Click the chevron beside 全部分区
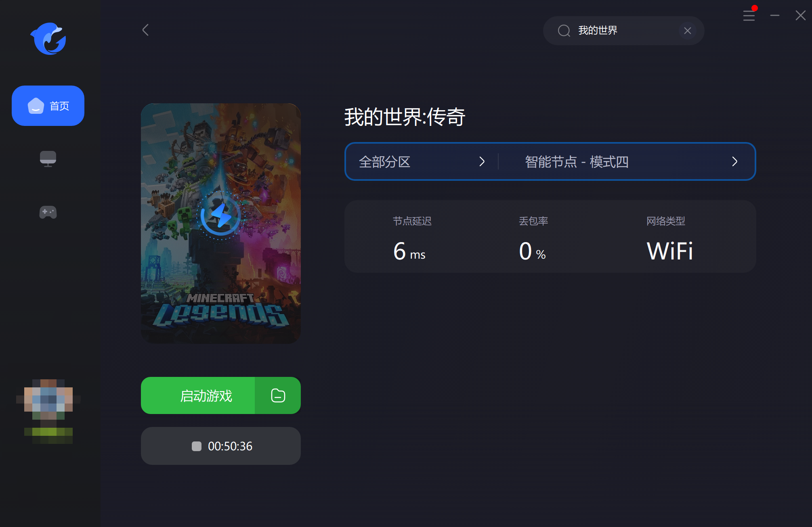This screenshot has width=812, height=527. 482,162
